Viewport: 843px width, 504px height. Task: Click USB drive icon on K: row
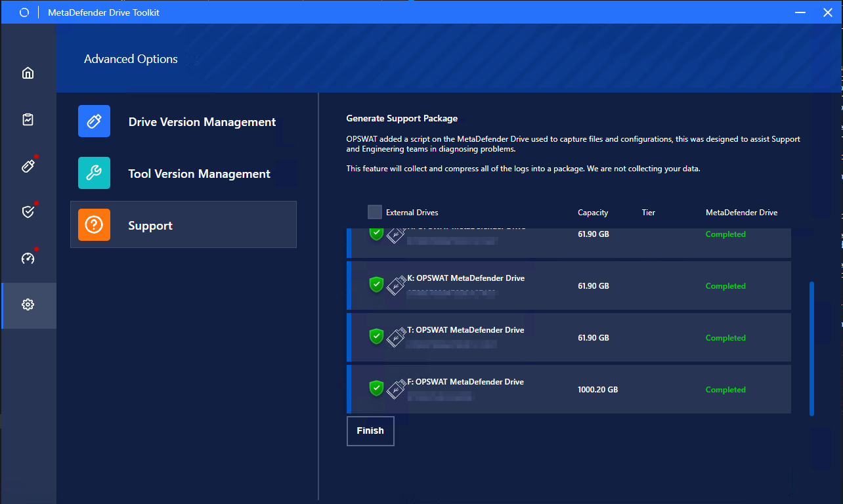[396, 285]
